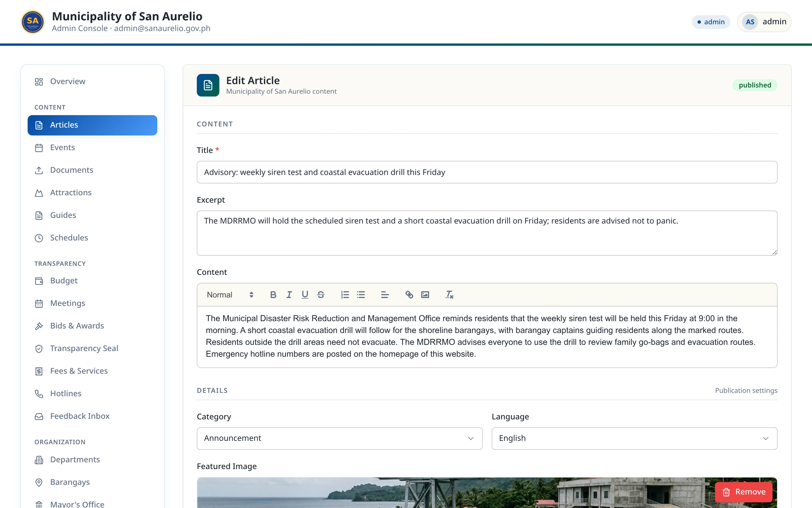The image size is (812, 508).
Task: Open Events section from sidebar
Action: (92, 148)
